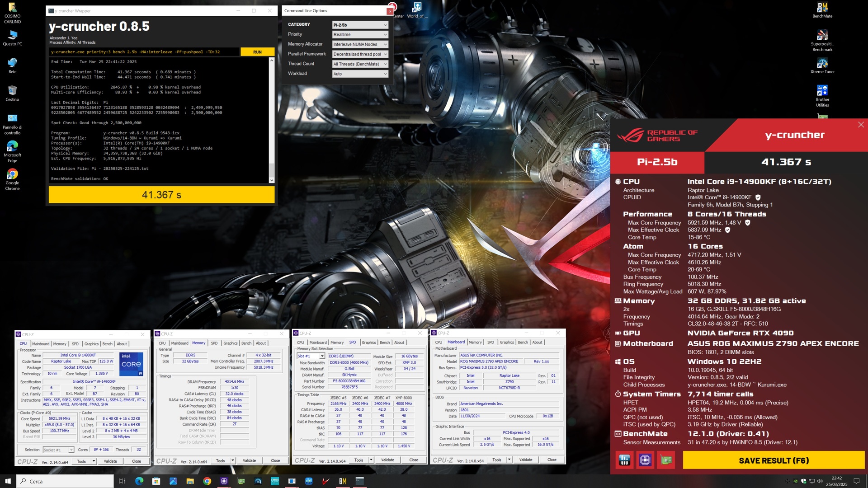Image resolution: width=868 pixels, height=488 pixels.
Task: Open the Windows Start menu
Action: (8, 481)
